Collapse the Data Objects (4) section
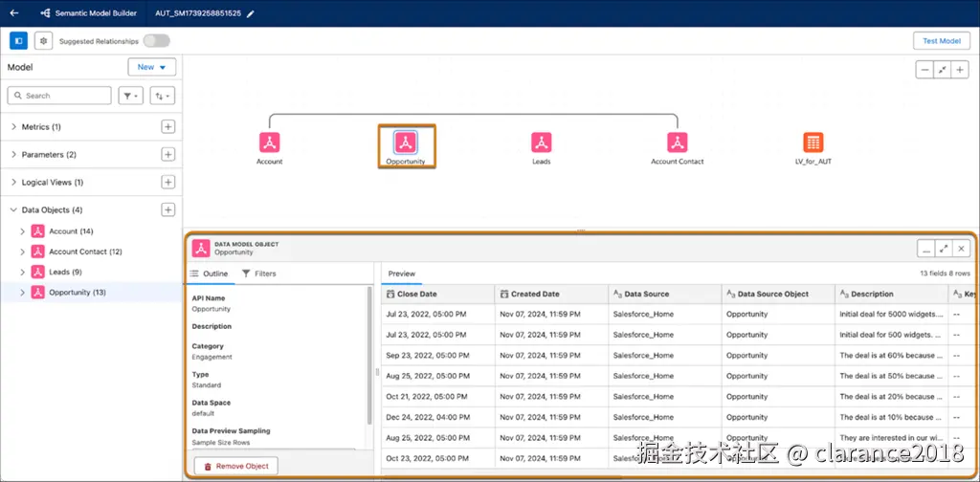The width and height of the screenshot is (980, 482). point(13,209)
